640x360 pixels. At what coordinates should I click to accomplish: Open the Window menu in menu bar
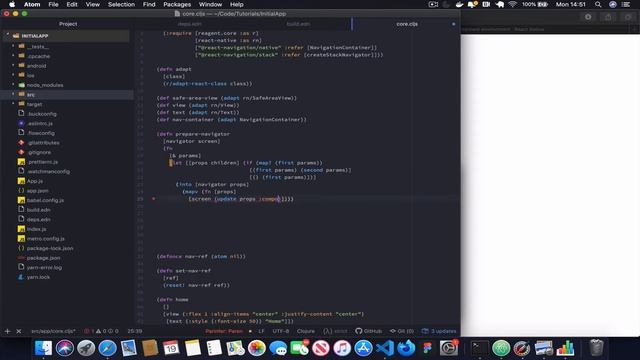tap(210, 4)
